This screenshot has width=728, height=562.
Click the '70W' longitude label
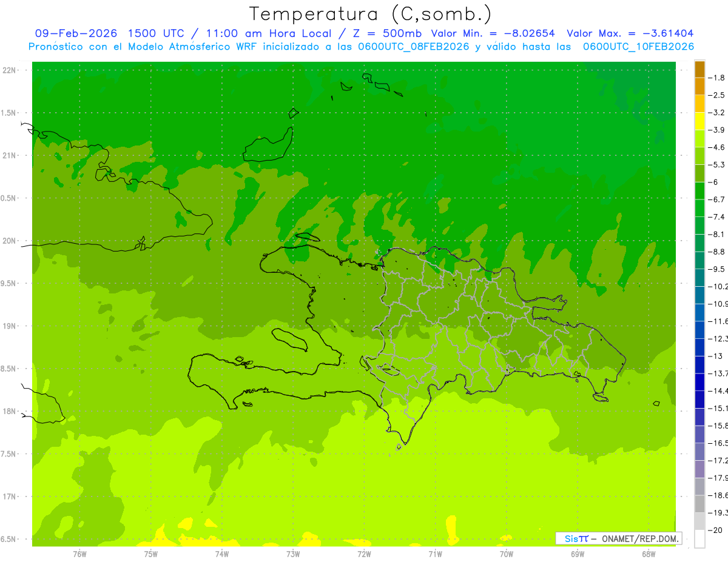507,553
